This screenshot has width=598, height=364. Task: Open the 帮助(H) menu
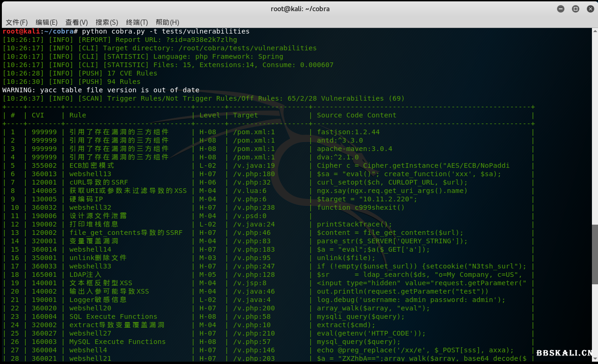[x=167, y=22]
